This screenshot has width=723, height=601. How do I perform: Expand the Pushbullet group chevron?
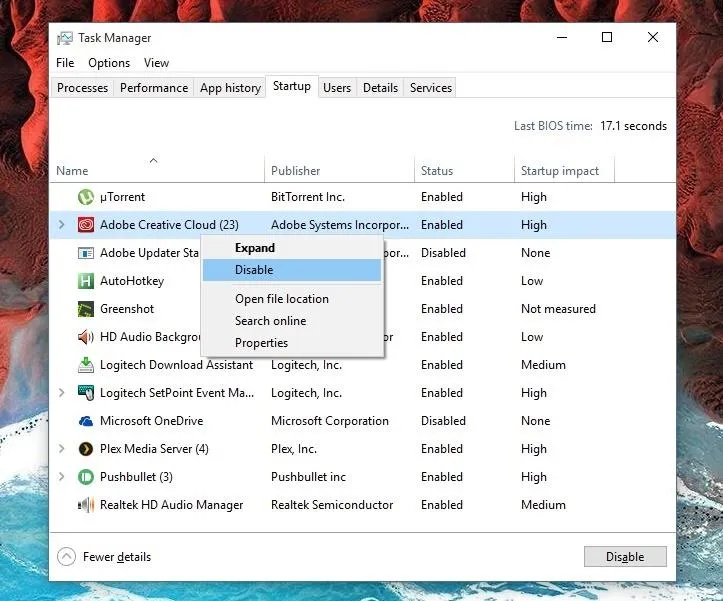click(x=61, y=476)
